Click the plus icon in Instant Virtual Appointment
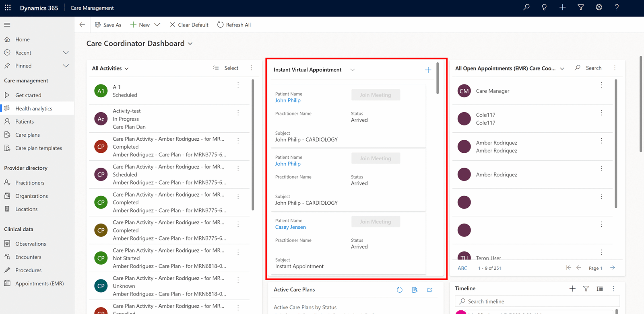This screenshot has height=314, width=644. coord(428,70)
